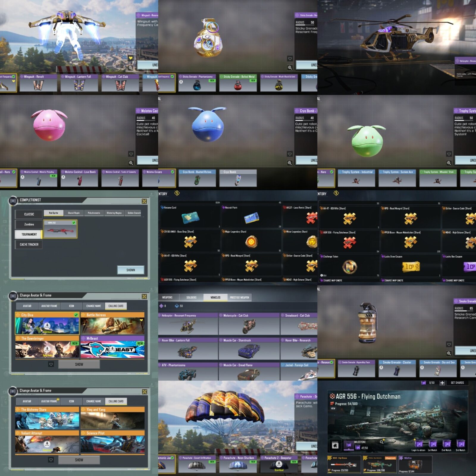Click the GET SHARDS button
This screenshot has height=476, width=476.
pos(457,383)
